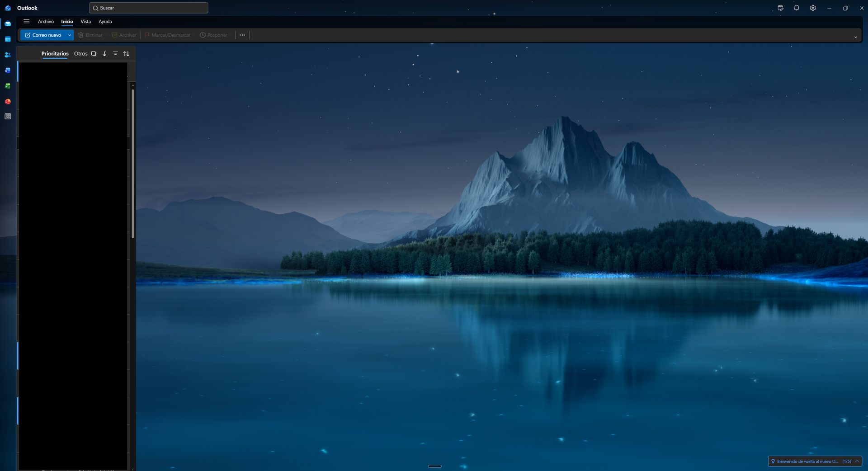Image resolution: width=868 pixels, height=471 pixels.
Task: Click the Correo nuevo button
Action: 43,35
